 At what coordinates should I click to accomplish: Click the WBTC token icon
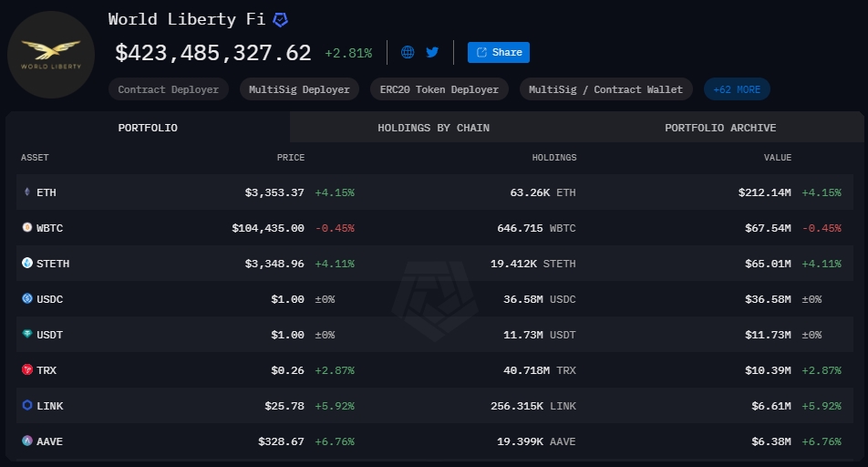point(26,228)
